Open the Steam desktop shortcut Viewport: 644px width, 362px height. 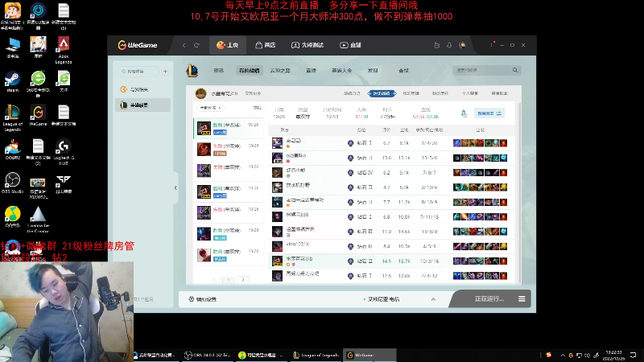pyautogui.click(x=12, y=82)
